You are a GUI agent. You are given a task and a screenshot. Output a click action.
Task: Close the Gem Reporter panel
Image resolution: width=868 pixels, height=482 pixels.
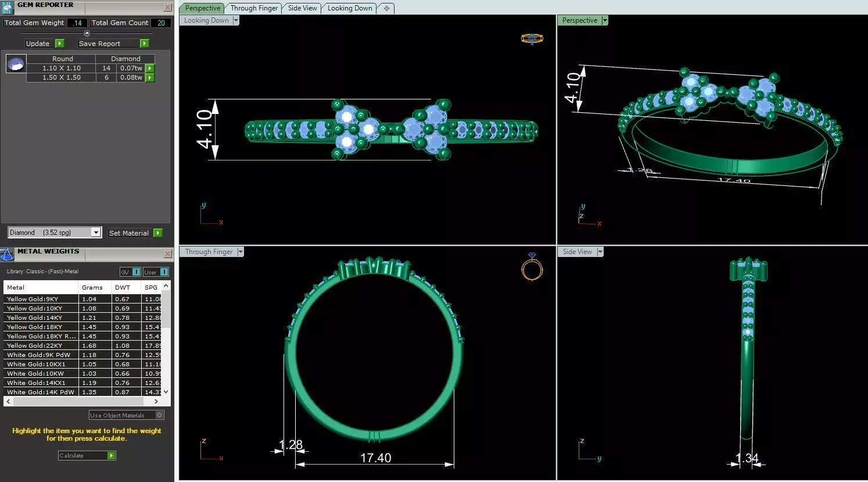click(x=167, y=8)
